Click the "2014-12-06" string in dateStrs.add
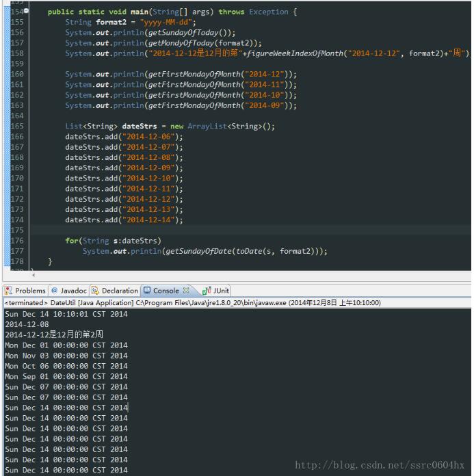The image size is (474, 476). [148, 137]
